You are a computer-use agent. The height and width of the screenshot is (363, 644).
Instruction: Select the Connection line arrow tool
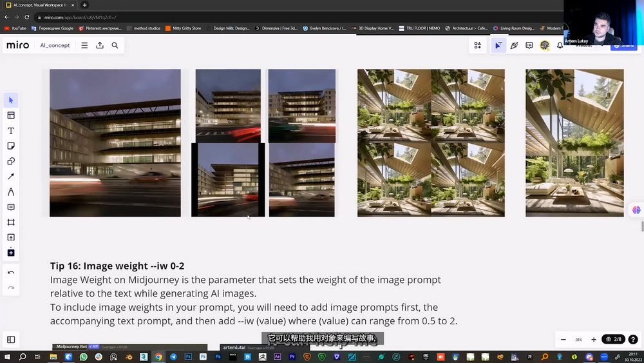pos(11,177)
